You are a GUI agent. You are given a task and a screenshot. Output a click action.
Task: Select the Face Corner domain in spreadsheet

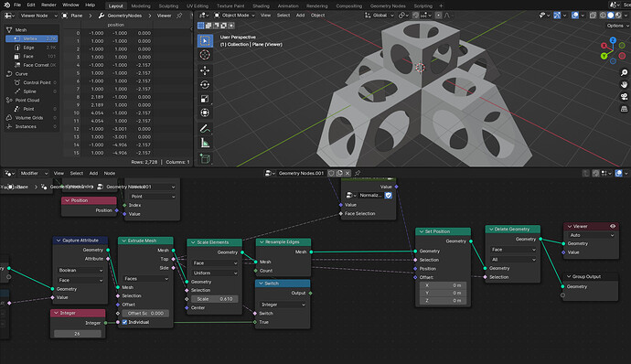32,65
